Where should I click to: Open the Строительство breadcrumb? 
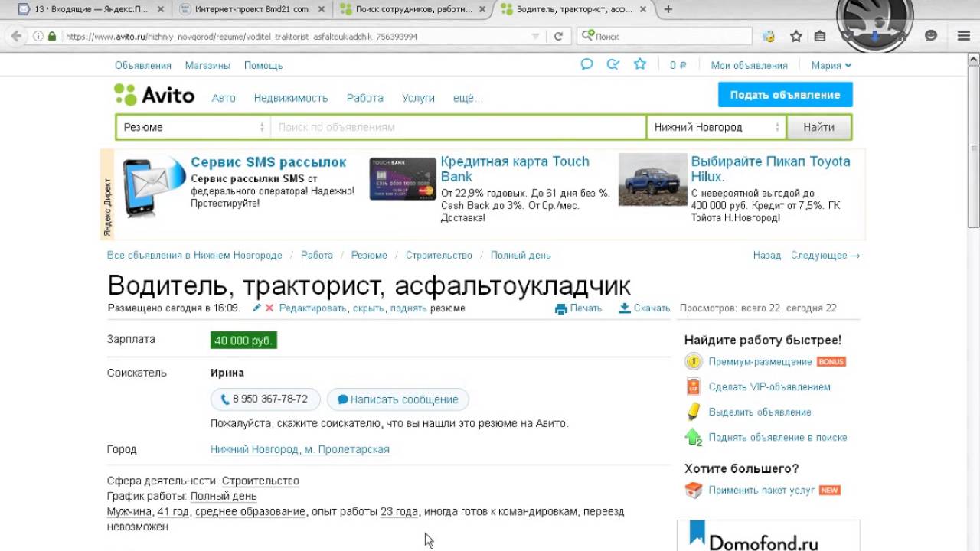click(x=439, y=256)
